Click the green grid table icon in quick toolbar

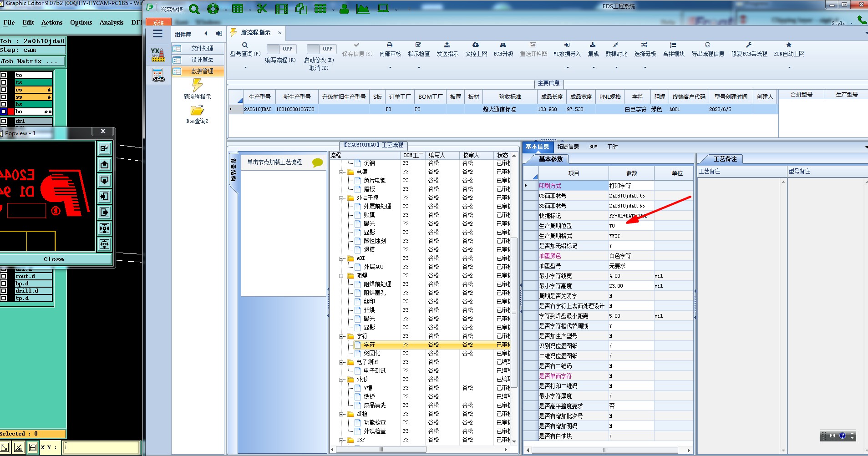(x=238, y=8)
